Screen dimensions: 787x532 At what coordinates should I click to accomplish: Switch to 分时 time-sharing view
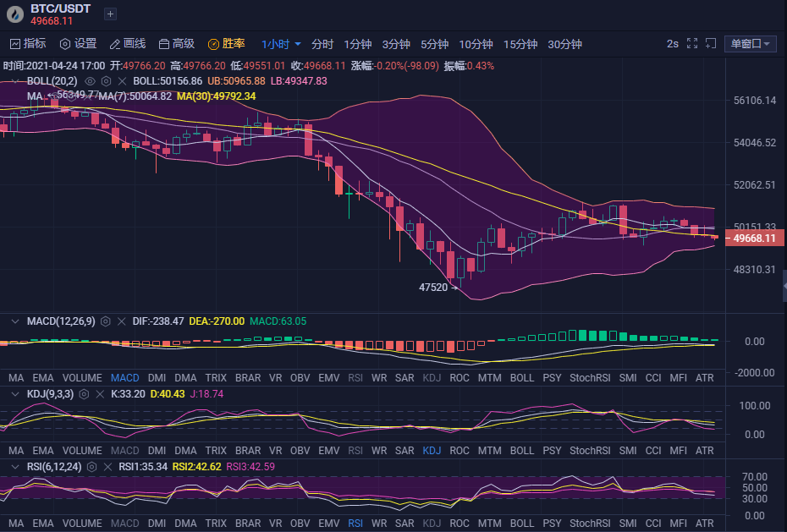[322, 44]
